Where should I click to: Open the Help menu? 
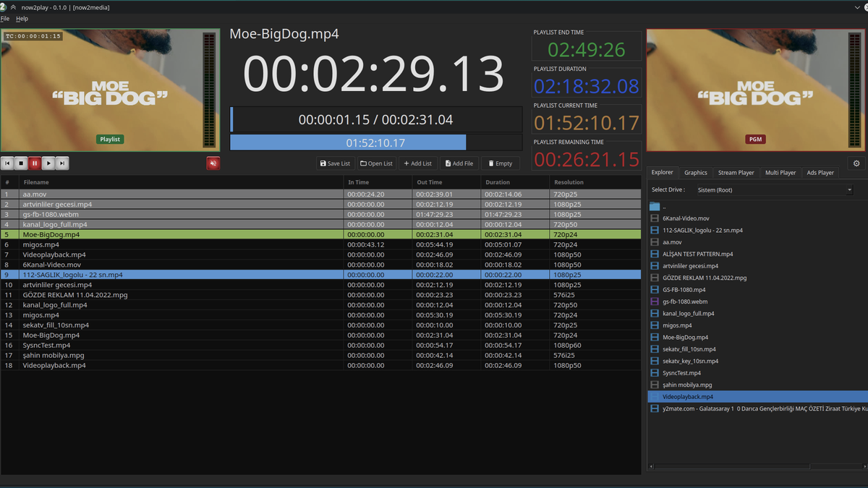point(22,19)
